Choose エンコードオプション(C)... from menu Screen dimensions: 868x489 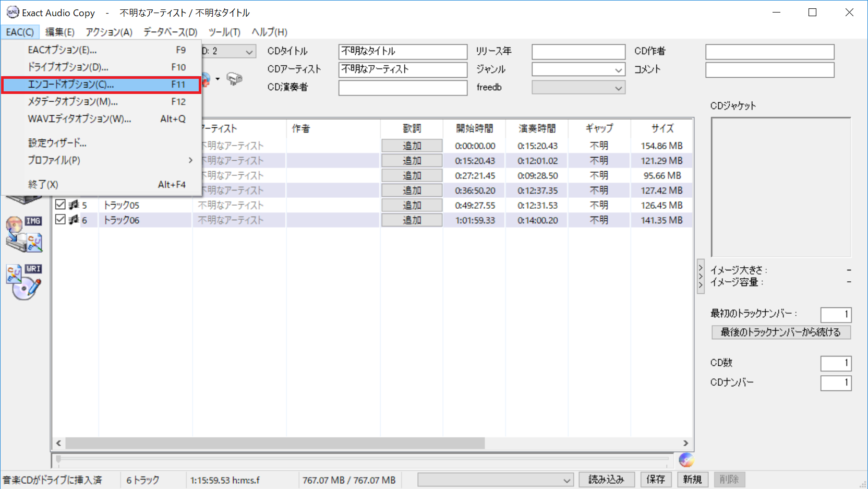pos(102,85)
